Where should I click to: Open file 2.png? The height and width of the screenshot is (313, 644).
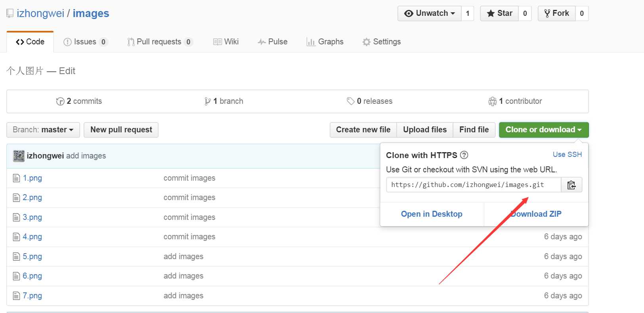coord(32,198)
